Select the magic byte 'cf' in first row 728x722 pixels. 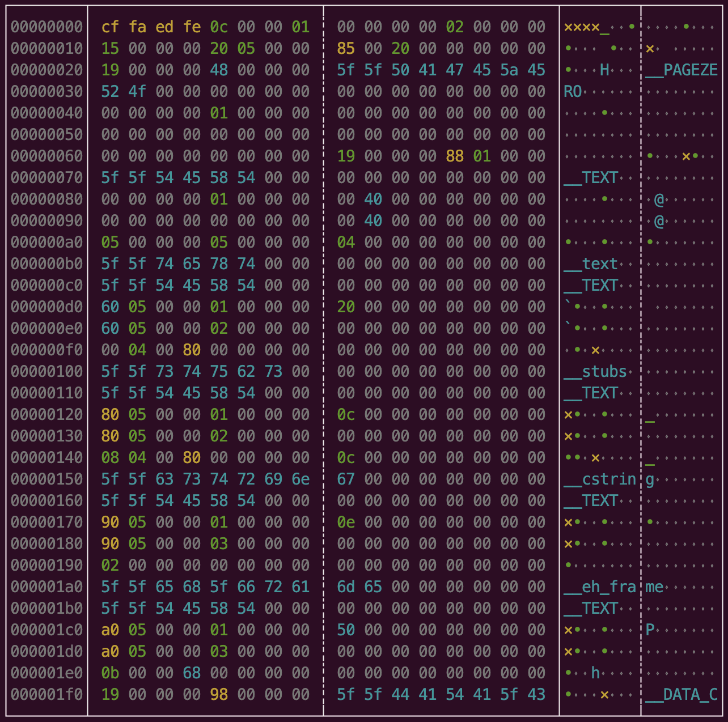110,27
